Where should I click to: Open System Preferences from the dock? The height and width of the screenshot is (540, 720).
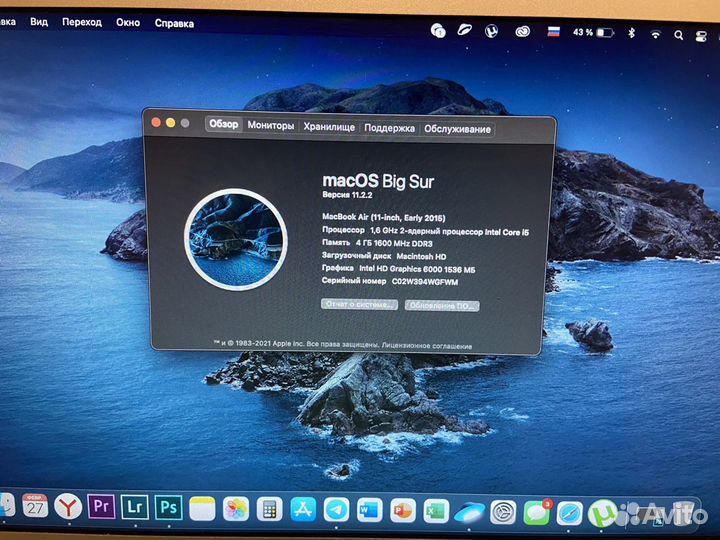tap(503, 512)
